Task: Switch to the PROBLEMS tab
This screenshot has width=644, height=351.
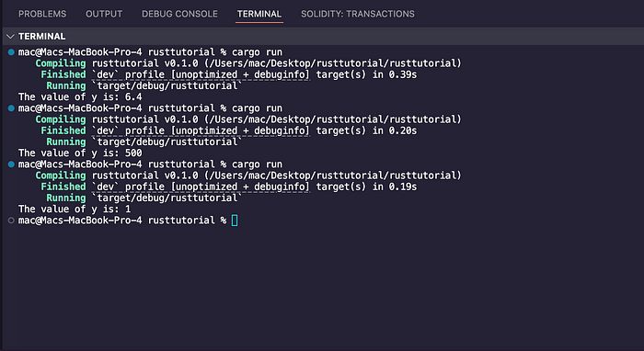Action: point(42,14)
